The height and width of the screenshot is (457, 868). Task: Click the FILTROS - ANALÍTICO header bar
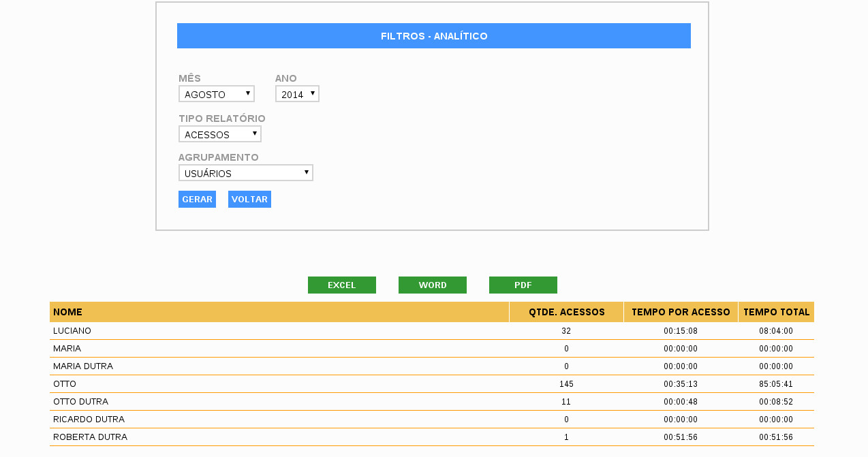(x=434, y=36)
